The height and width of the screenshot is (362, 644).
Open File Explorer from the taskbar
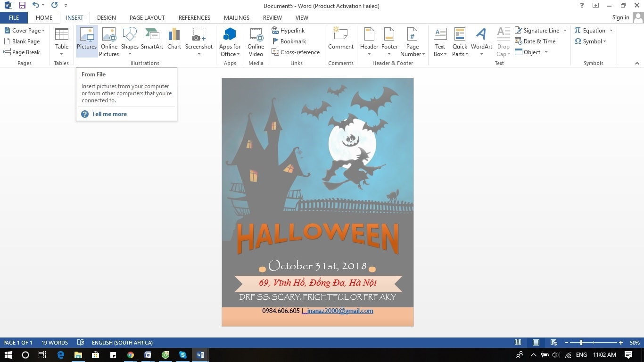tap(78, 355)
